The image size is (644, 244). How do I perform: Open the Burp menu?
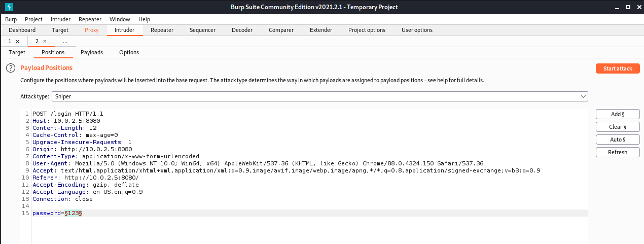coord(12,19)
